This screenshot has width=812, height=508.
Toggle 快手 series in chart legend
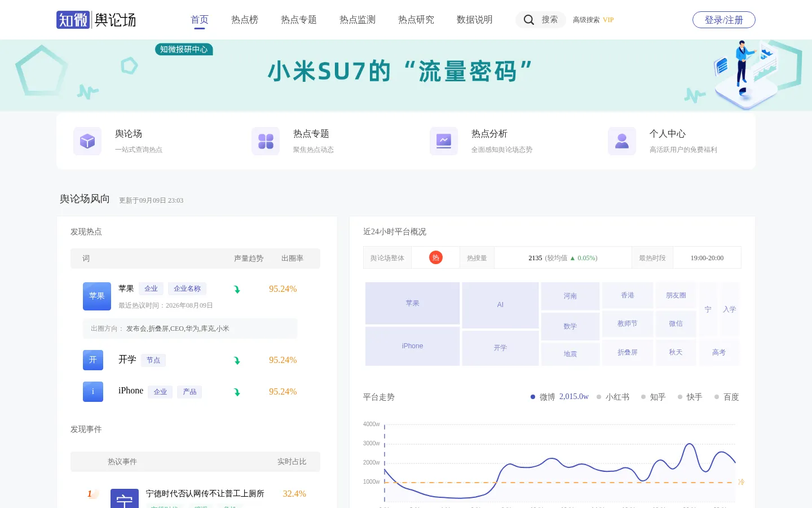[x=690, y=397]
